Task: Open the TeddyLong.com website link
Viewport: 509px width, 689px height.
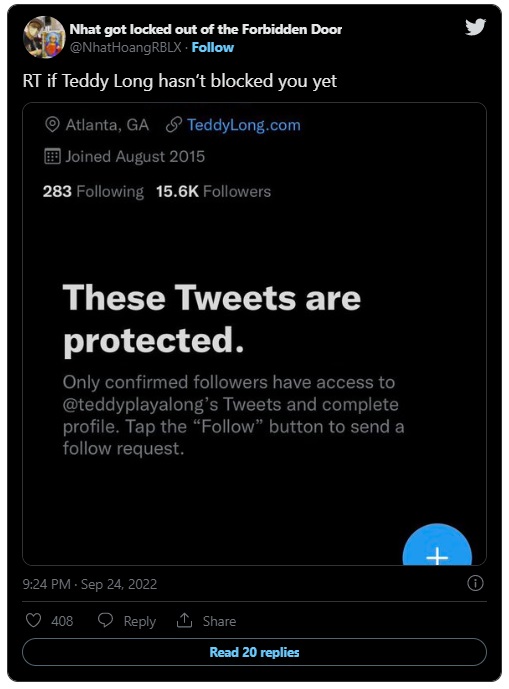Action: pos(244,125)
